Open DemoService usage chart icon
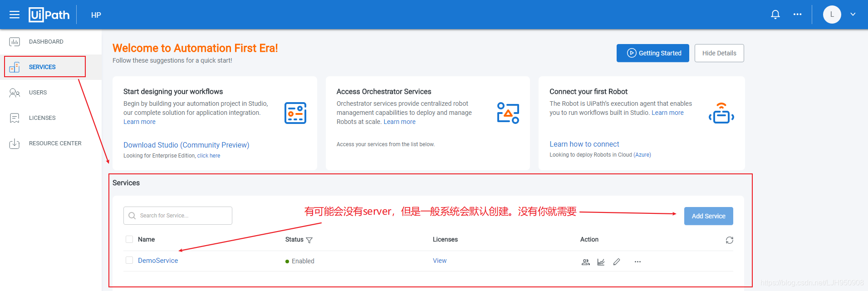 (601, 262)
